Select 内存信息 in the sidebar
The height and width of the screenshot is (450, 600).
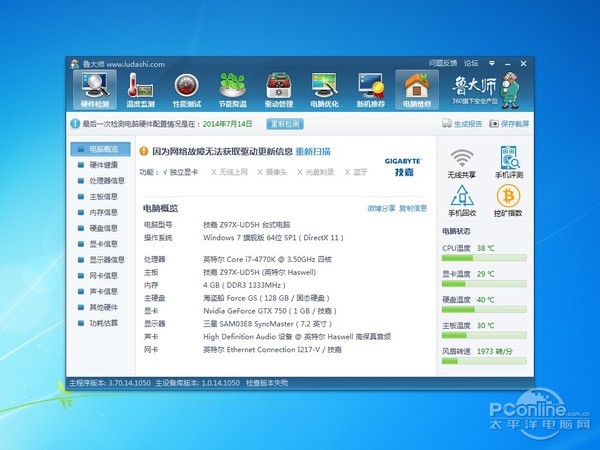[100, 212]
